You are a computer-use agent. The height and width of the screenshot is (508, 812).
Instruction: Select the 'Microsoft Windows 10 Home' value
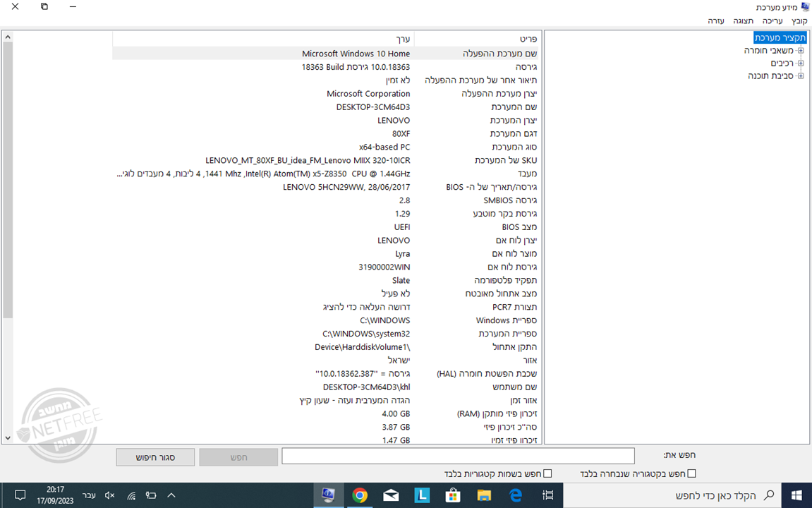[x=356, y=54]
